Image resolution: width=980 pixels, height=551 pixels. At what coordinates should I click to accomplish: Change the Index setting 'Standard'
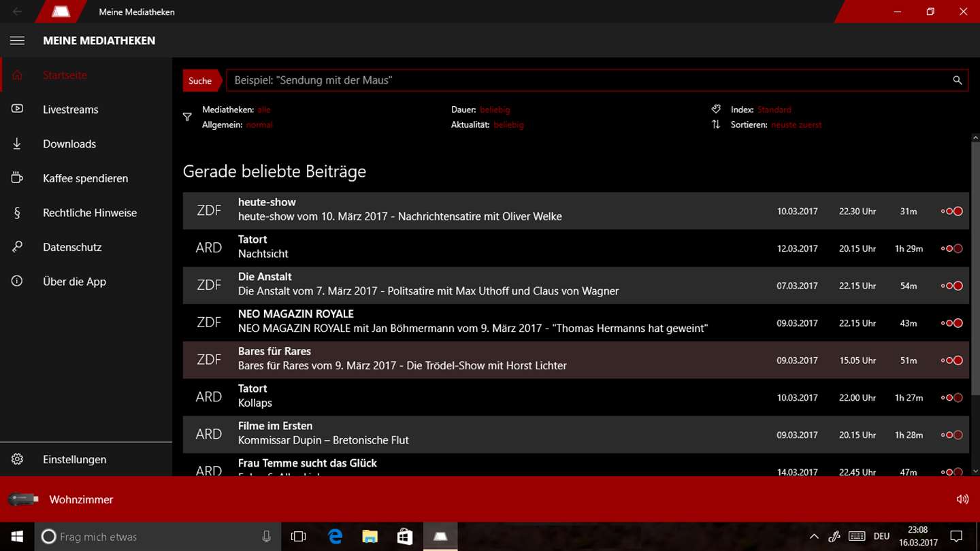coord(774,110)
